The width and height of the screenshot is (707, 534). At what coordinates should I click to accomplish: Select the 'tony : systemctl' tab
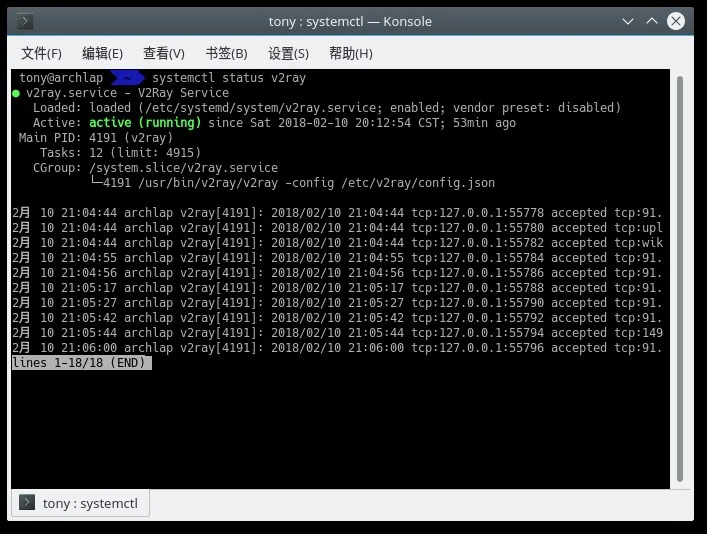pos(80,503)
